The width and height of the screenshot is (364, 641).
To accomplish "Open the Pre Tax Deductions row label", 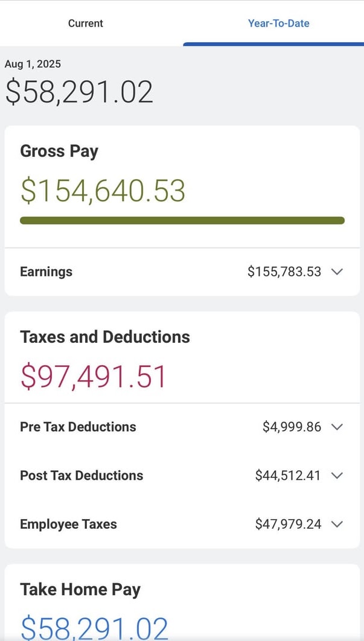I will (78, 427).
